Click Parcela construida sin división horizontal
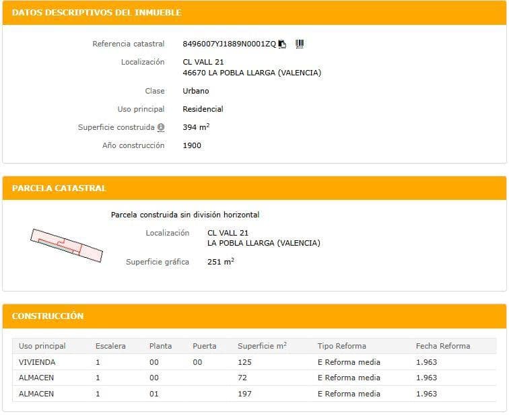 coord(185,215)
